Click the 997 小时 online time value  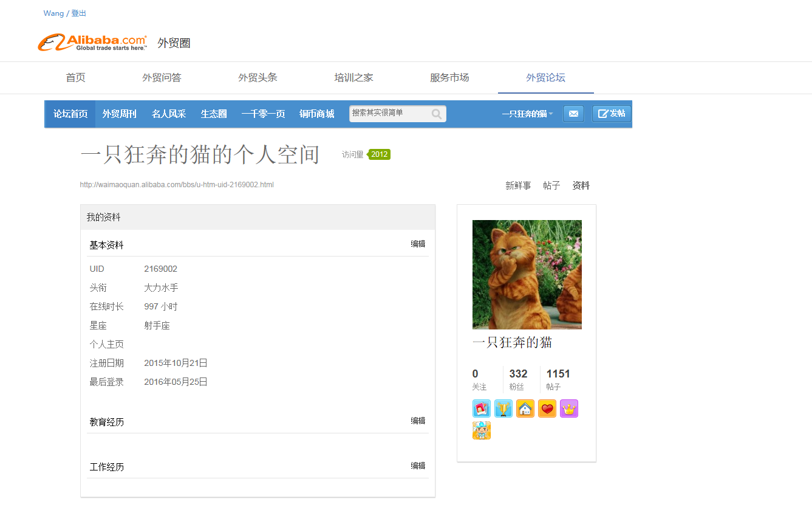pos(161,306)
